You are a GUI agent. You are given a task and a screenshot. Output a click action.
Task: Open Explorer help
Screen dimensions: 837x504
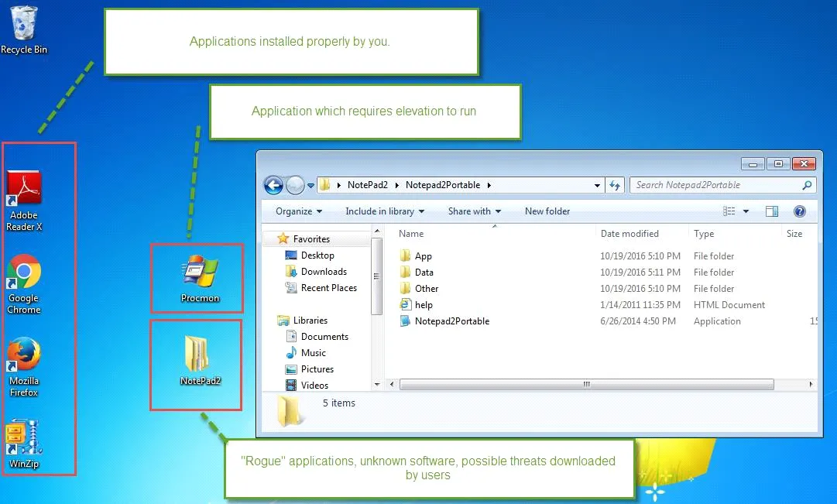800,211
